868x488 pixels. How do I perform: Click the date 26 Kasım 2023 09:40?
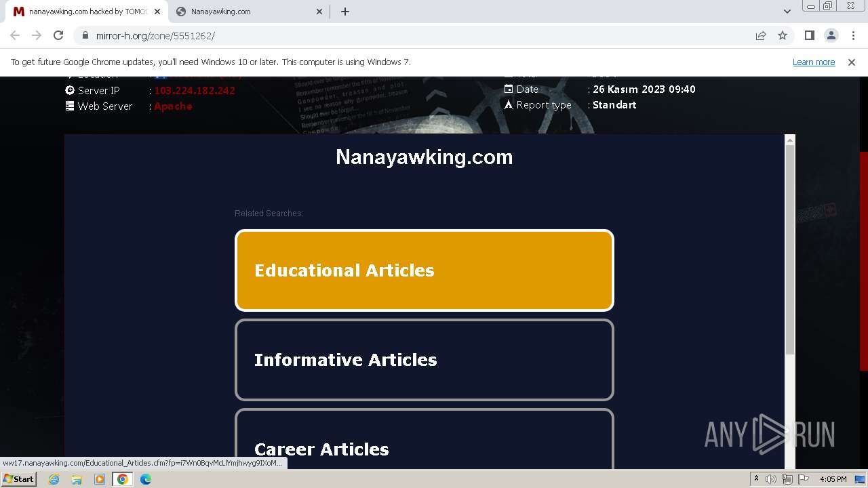click(644, 89)
